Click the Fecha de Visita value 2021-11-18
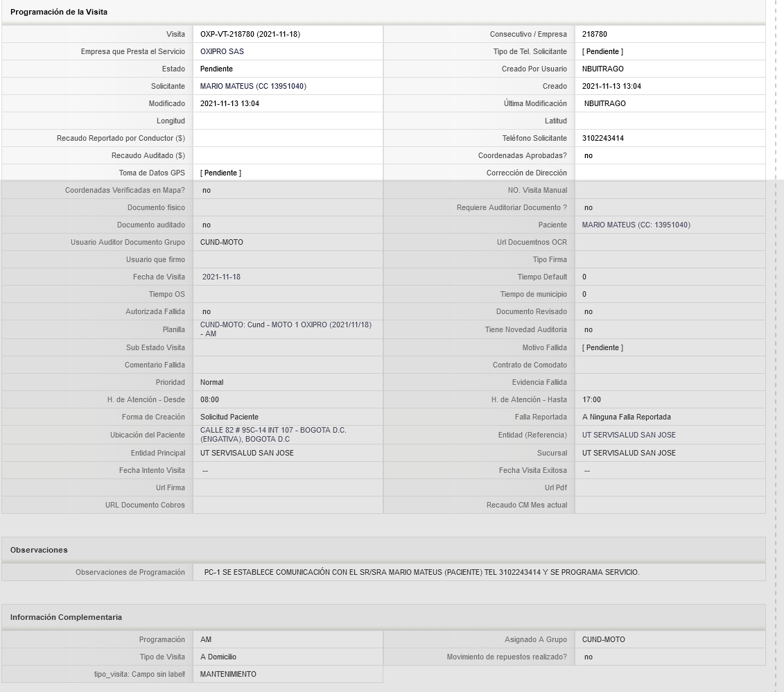784x692 pixels. 221,277
